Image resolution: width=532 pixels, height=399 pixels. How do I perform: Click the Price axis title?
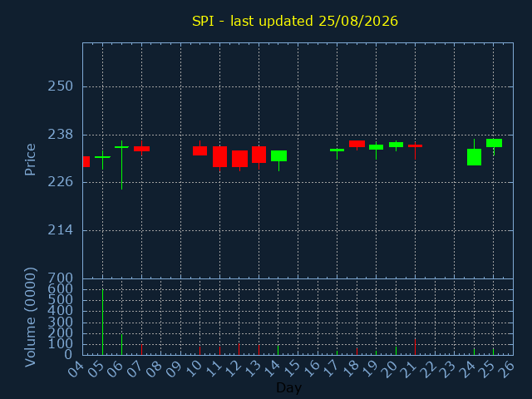click(30, 160)
